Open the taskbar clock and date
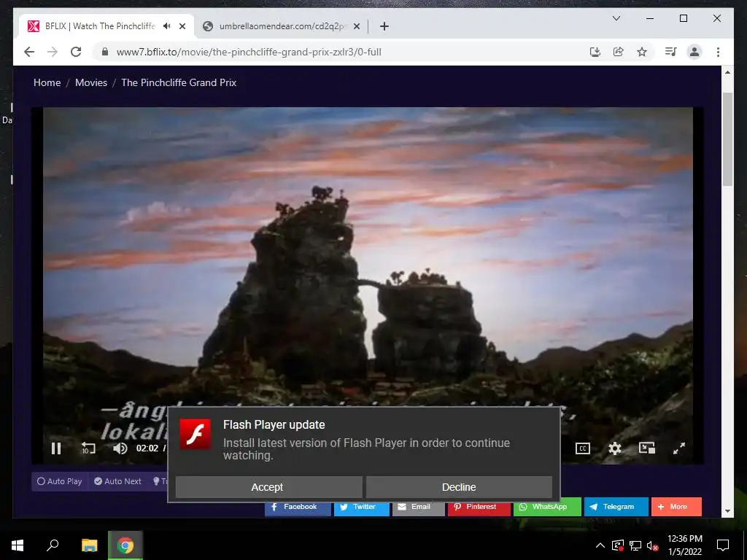747x560 pixels. pyautogui.click(x=684, y=545)
